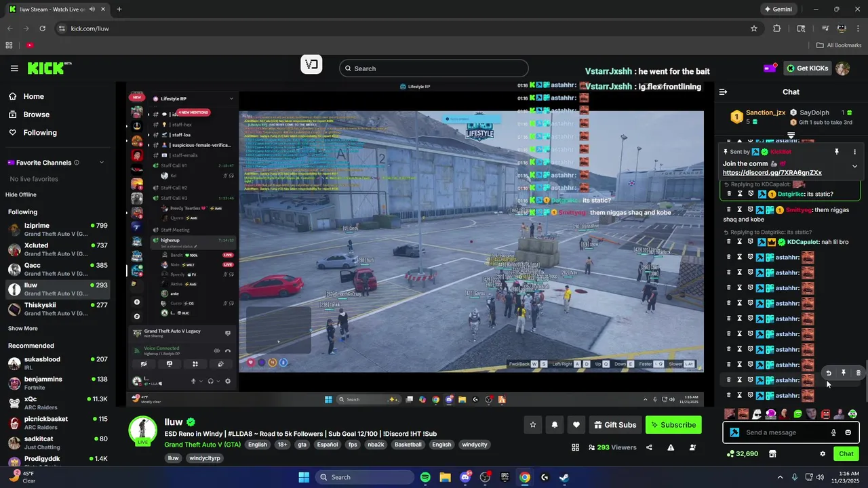Open the channel points shop icon
Image resolution: width=868 pixels, height=488 pixels.
point(772,453)
